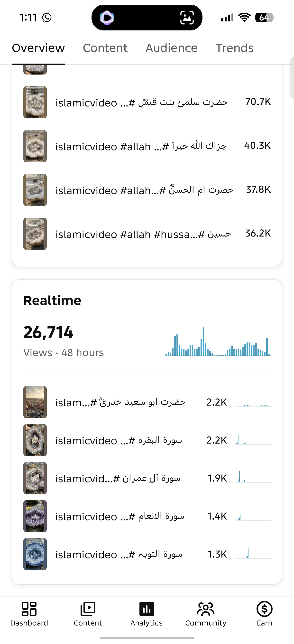Open the realtime video with 1.9K views

[x=147, y=478]
